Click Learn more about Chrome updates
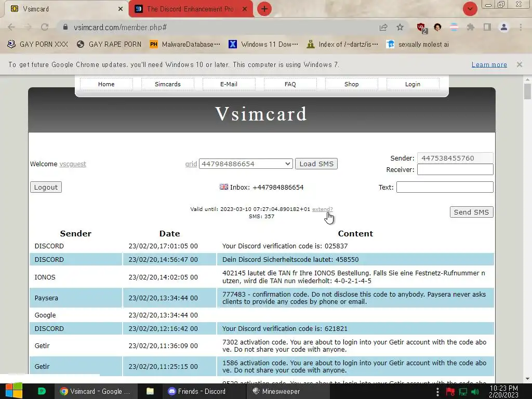 pos(489,64)
